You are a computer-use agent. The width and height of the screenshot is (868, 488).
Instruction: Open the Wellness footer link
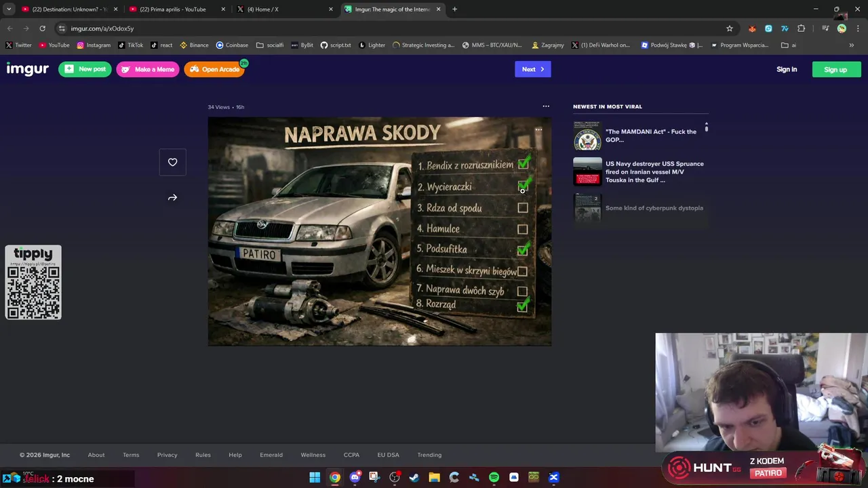coord(313,455)
